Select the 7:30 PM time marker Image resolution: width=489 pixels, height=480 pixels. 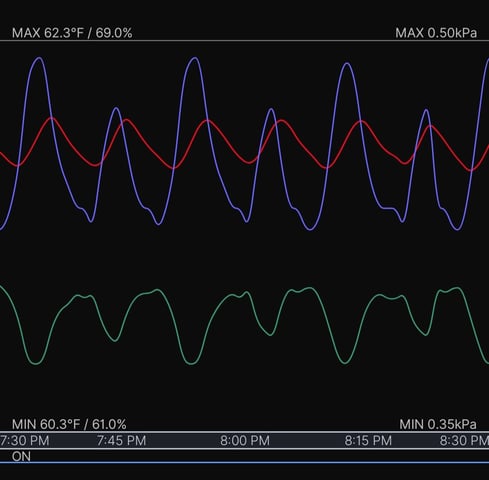point(24,441)
